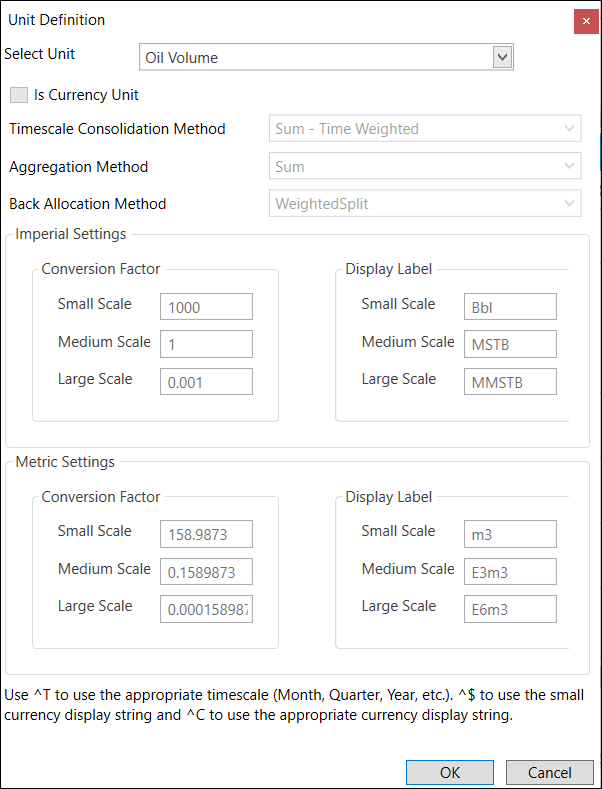The width and height of the screenshot is (602, 789).
Task: Click Imperial Large Scale conversion factor 0.001
Action: 206,382
